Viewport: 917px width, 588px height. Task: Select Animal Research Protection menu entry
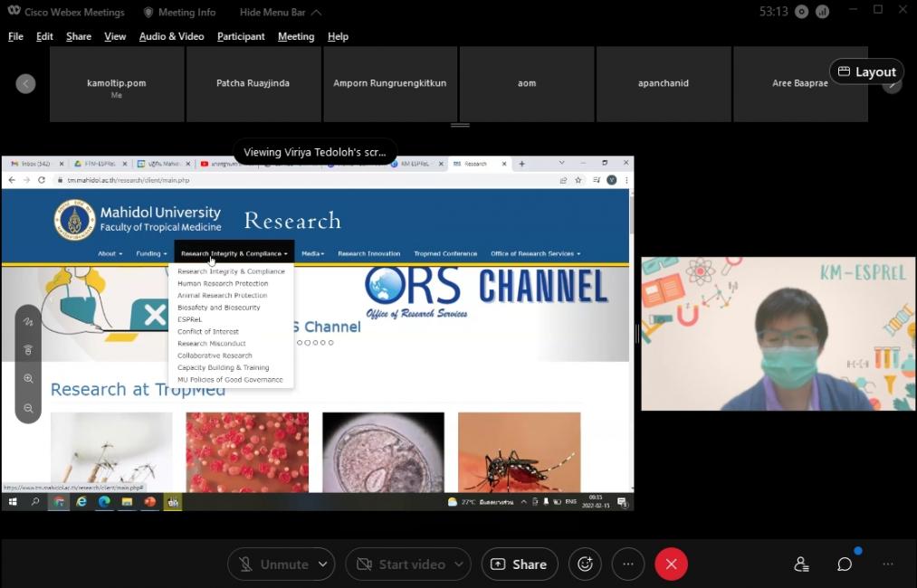point(222,295)
